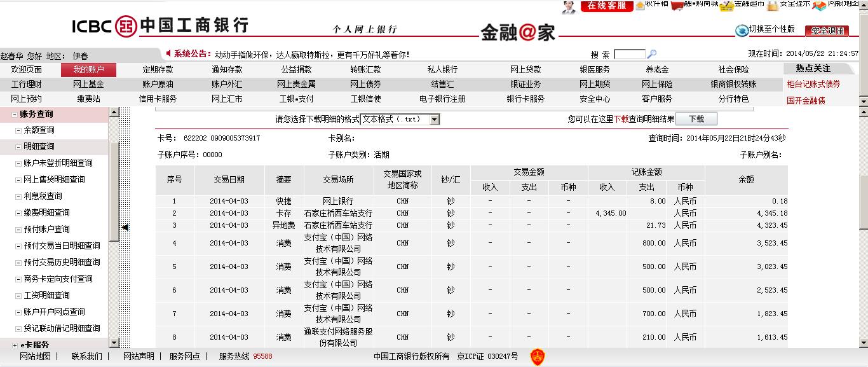
Task: Open the 安全提示 lock icon
Action: [772, 6]
